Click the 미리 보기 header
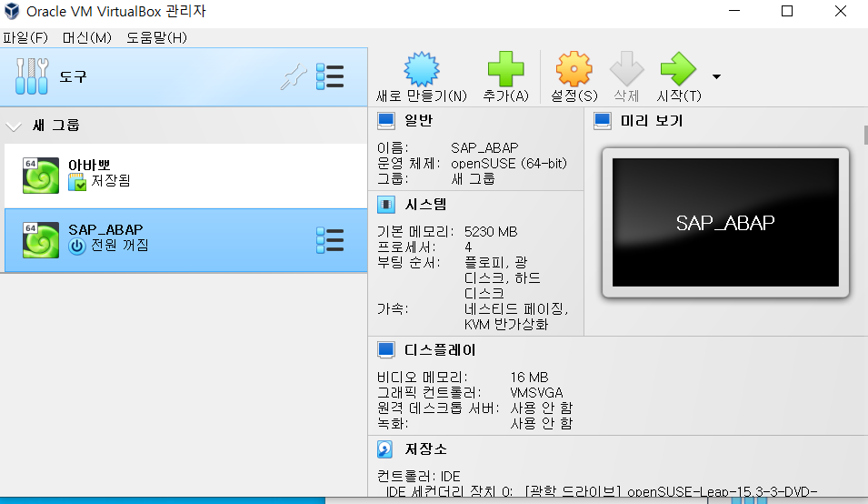868x504 pixels. click(652, 120)
